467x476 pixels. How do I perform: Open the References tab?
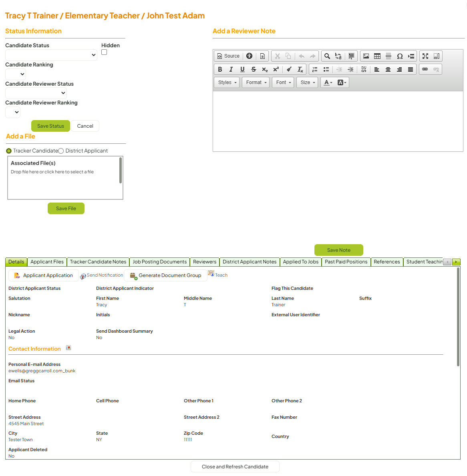coord(387,262)
